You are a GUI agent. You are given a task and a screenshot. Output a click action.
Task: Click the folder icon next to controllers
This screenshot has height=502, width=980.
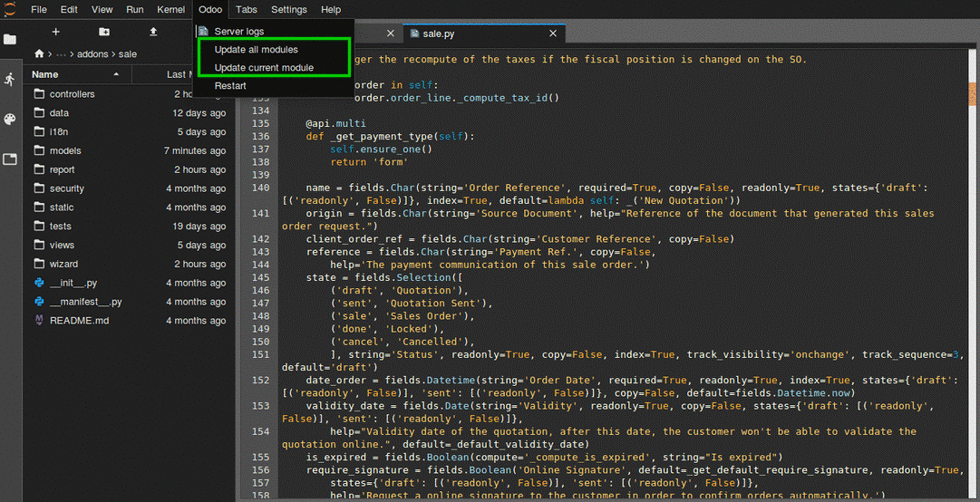39,94
